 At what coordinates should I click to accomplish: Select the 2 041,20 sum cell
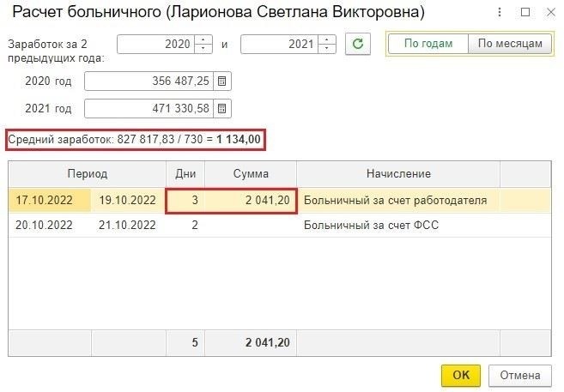pos(252,201)
